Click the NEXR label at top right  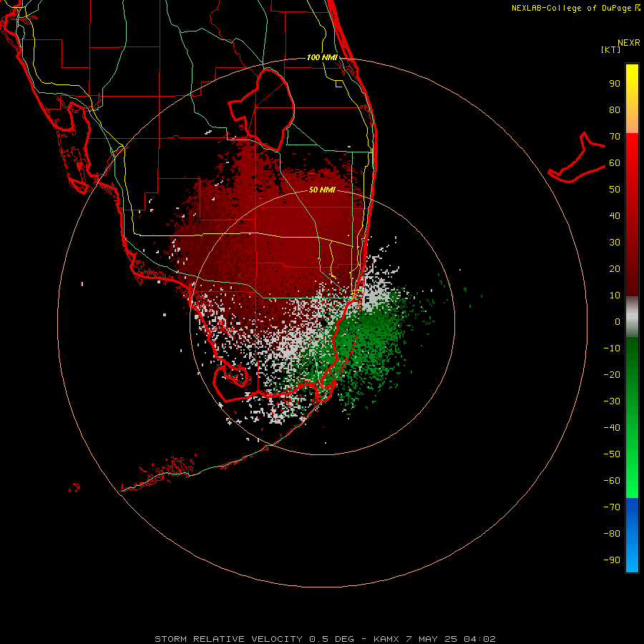tap(629, 43)
